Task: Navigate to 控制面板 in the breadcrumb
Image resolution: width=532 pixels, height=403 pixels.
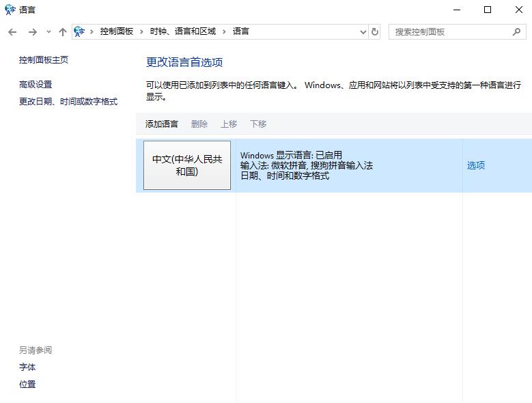Action: click(x=116, y=32)
